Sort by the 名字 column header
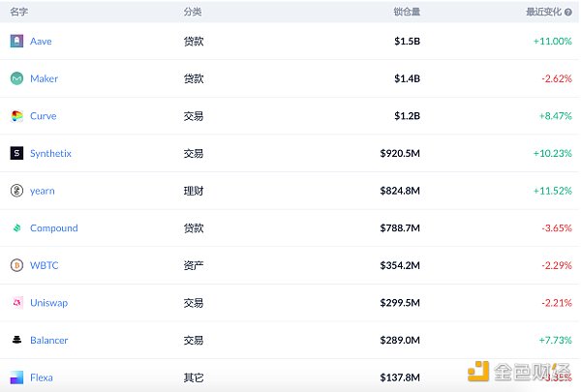 (x=19, y=12)
